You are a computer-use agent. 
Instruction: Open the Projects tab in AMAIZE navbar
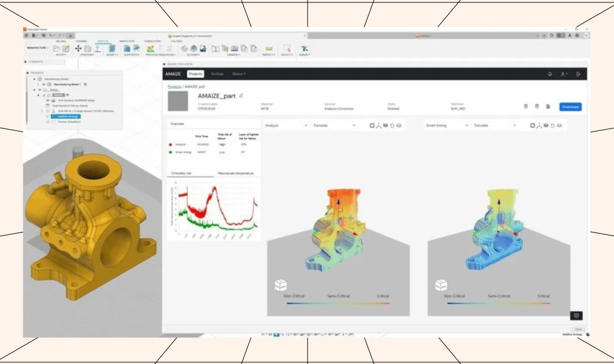(195, 74)
